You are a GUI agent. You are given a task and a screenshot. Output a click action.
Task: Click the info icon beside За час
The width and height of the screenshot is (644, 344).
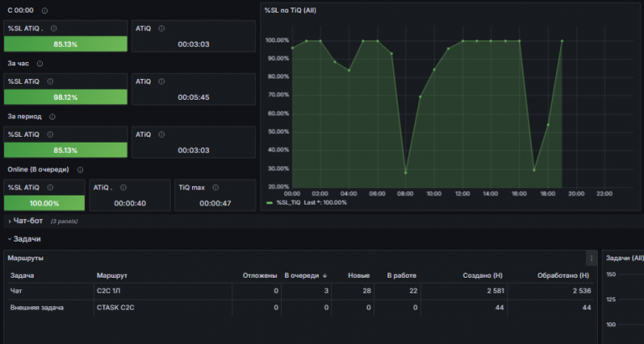40,64
